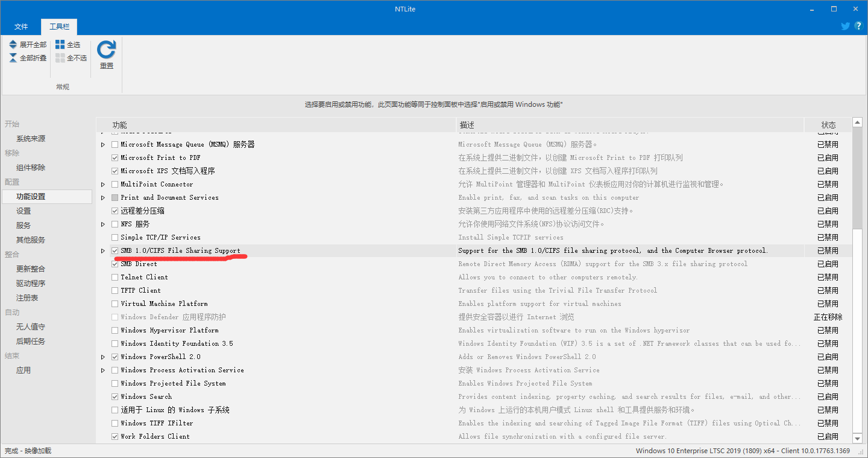Toggle SMB 1.0/CIFS File Sharing Support checkbox
This screenshot has height=458, width=868.
pyautogui.click(x=115, y=251)
